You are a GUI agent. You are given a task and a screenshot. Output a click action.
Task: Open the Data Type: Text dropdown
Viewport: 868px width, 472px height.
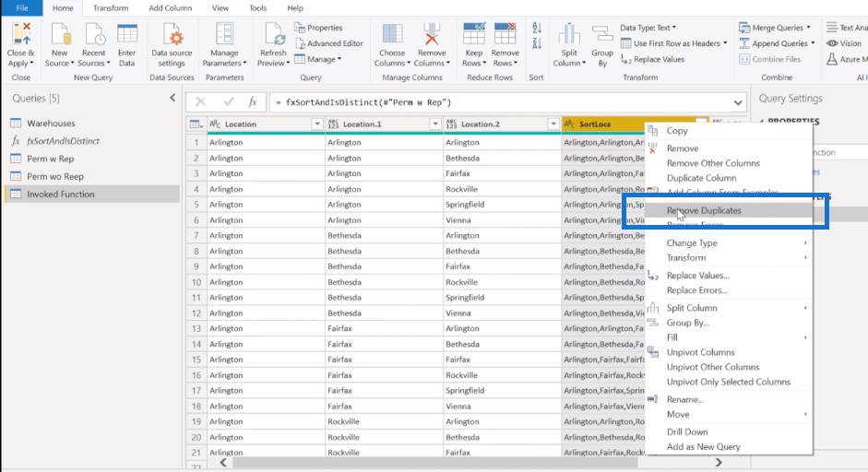click(x=648, y=28)
